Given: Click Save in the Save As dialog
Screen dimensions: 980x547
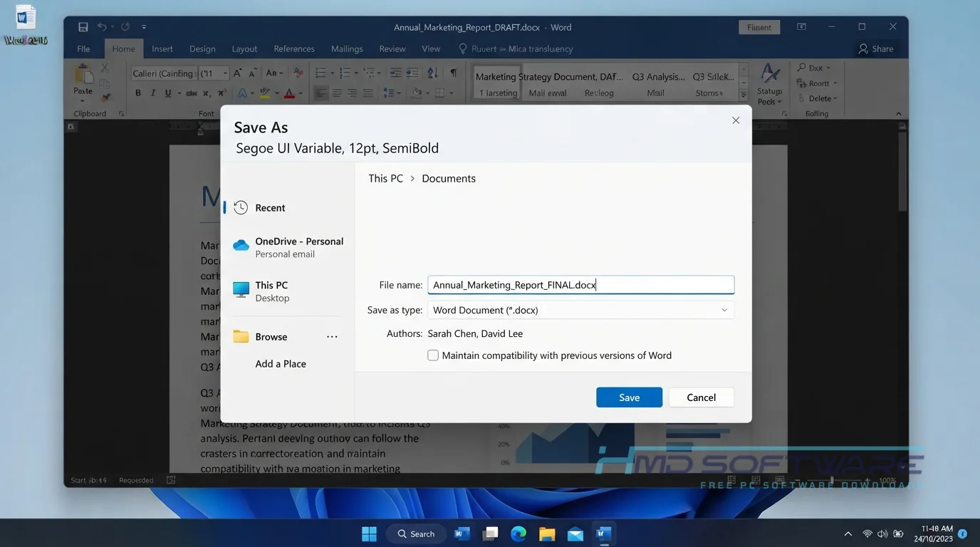Looking at the screenshot, I should tap(630, 397).
